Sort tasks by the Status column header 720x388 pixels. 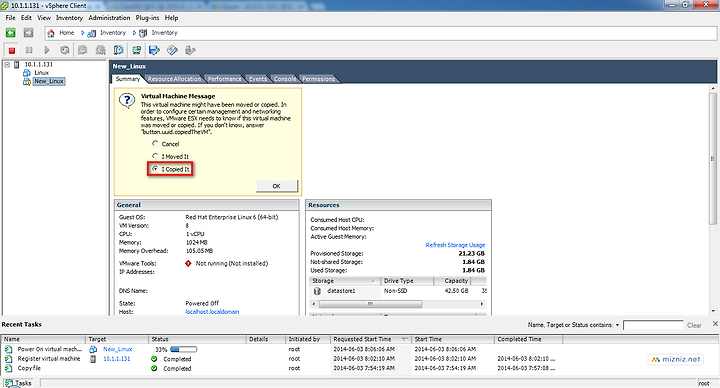(x=197, y=339)
